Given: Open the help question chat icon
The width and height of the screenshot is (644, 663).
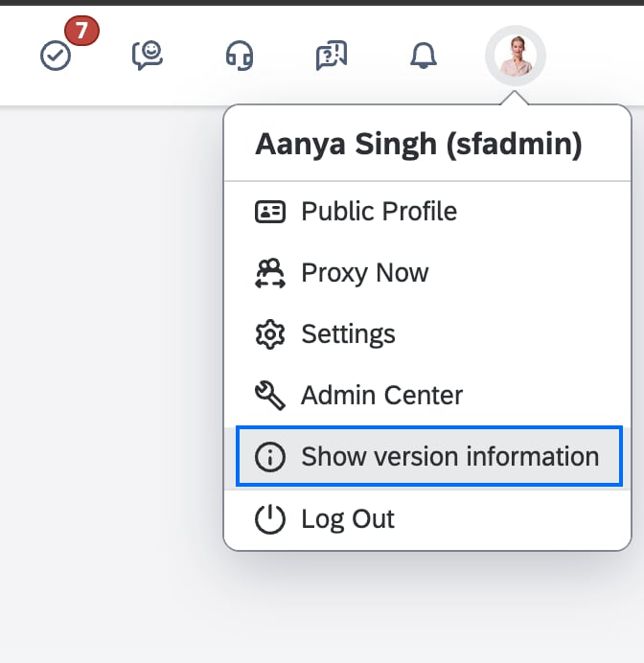Looking at the screenshot, I should [332, 55].
